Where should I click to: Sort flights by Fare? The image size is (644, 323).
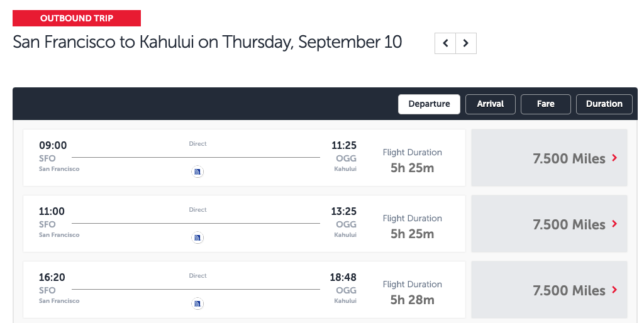point(546,104)
